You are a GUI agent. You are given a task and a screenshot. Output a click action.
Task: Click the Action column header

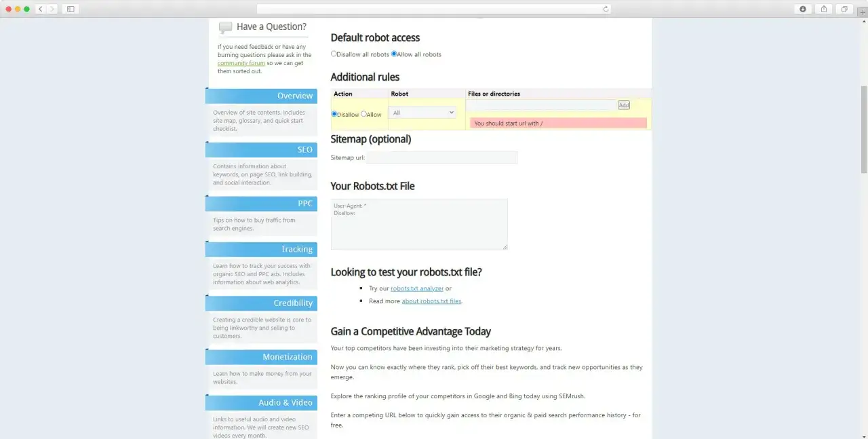343,94
